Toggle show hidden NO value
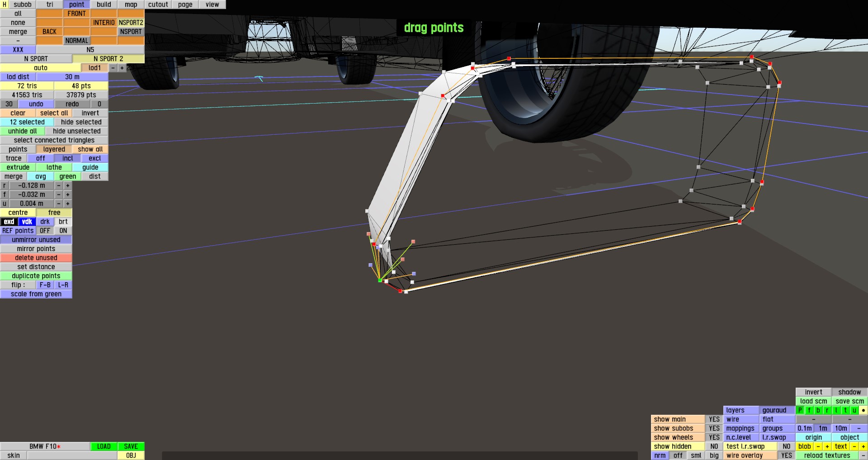The height and width of the screenshot is (460, 868). tap(714, 446)
